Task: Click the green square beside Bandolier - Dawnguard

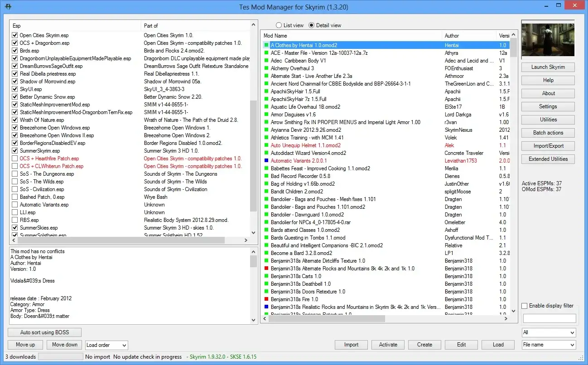Action: tap(267, 214)
